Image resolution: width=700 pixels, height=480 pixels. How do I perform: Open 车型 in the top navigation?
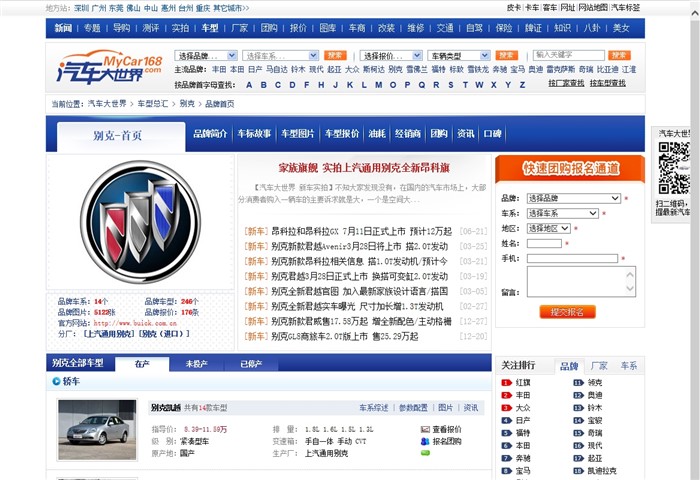coord(209,28)
